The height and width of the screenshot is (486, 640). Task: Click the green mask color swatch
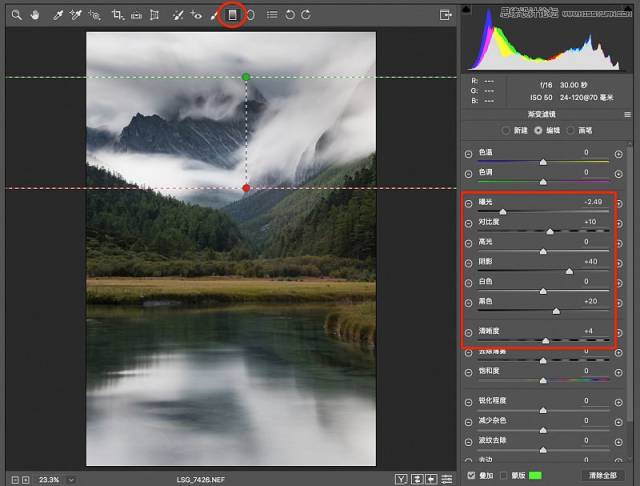click(535, 475)
